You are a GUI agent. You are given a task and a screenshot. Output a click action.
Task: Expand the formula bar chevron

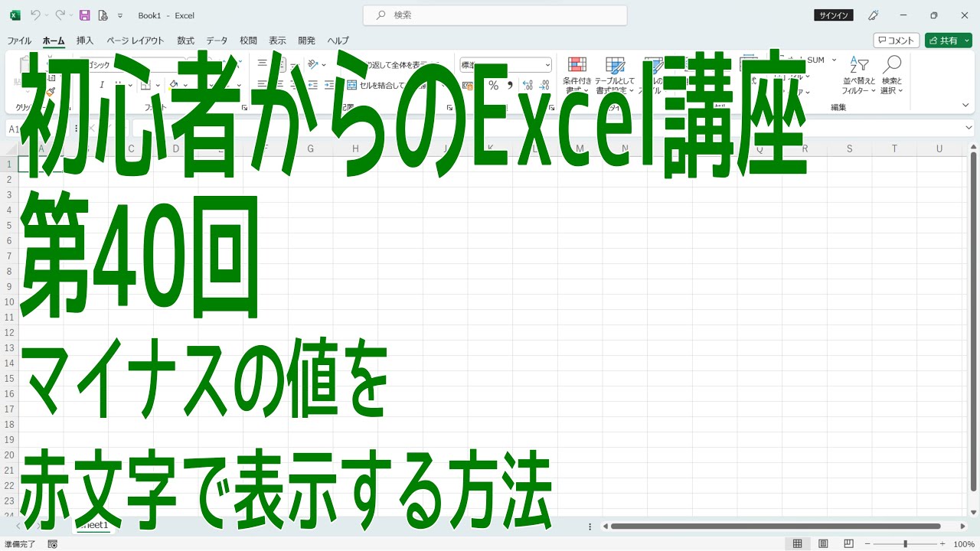pos(969,129)
